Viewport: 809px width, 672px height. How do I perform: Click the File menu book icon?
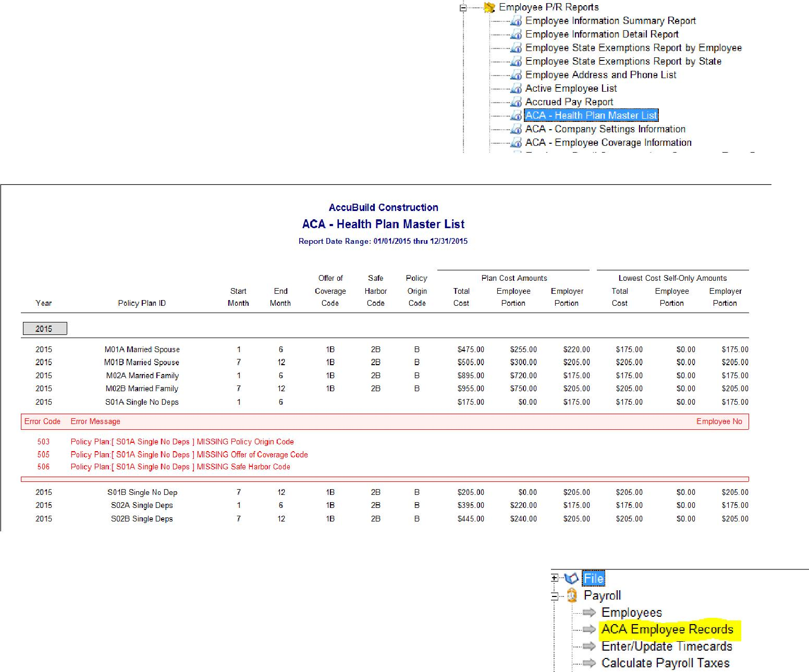[572, 578]
